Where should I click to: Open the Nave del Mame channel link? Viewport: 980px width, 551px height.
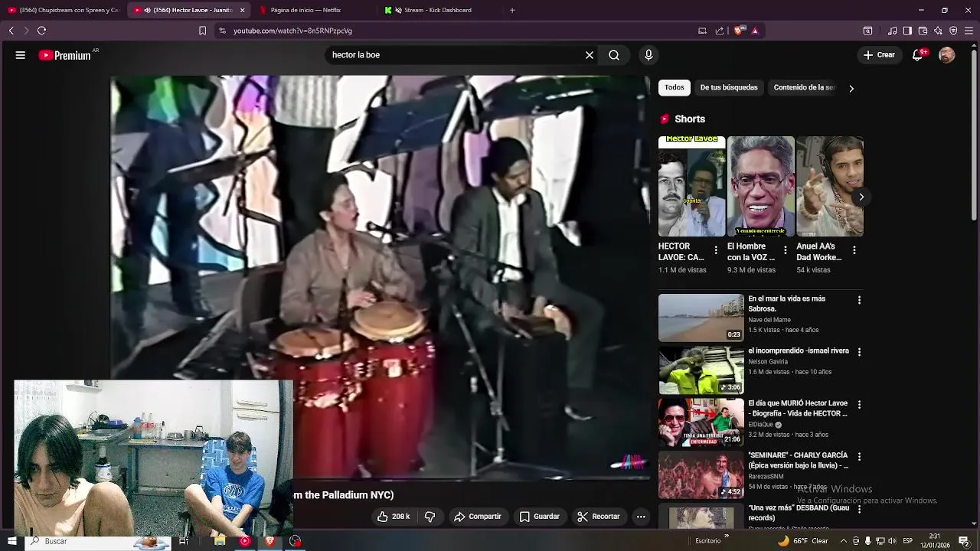click(x=769, y=320)
